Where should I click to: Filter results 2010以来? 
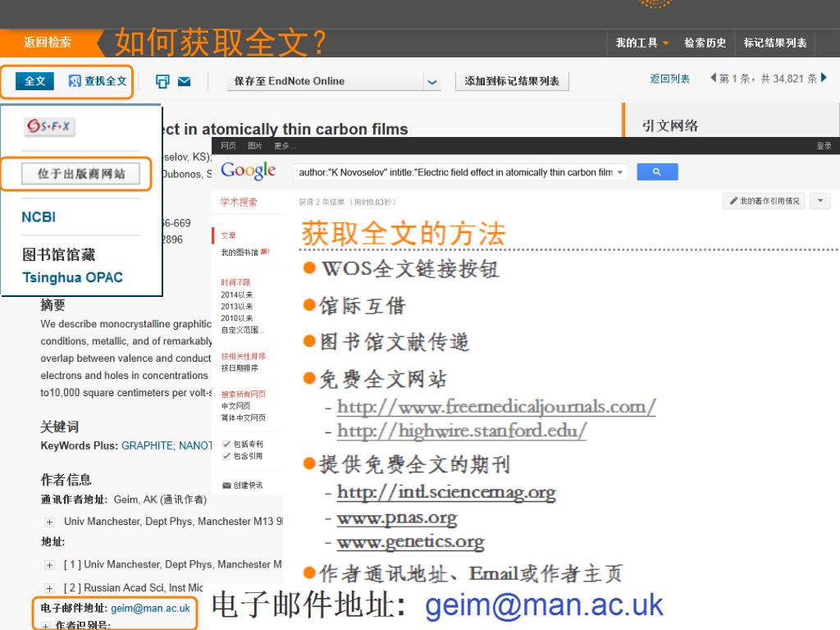click(237, 318)
